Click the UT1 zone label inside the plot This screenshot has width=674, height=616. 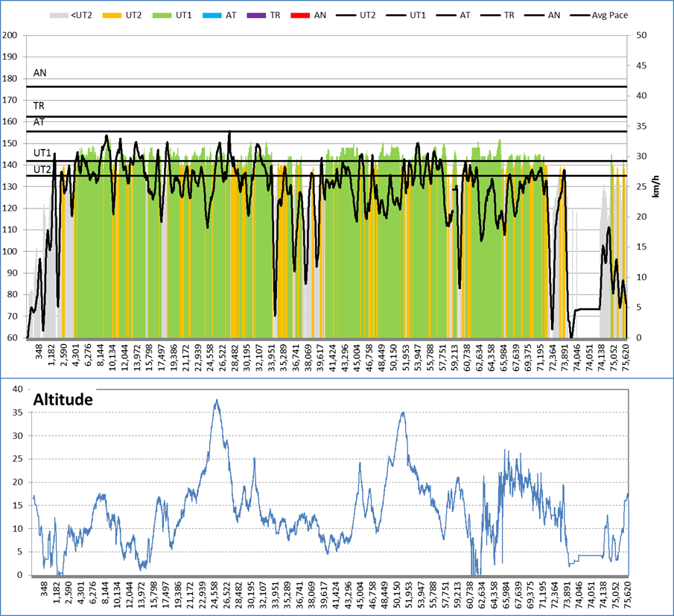point(42,153)
